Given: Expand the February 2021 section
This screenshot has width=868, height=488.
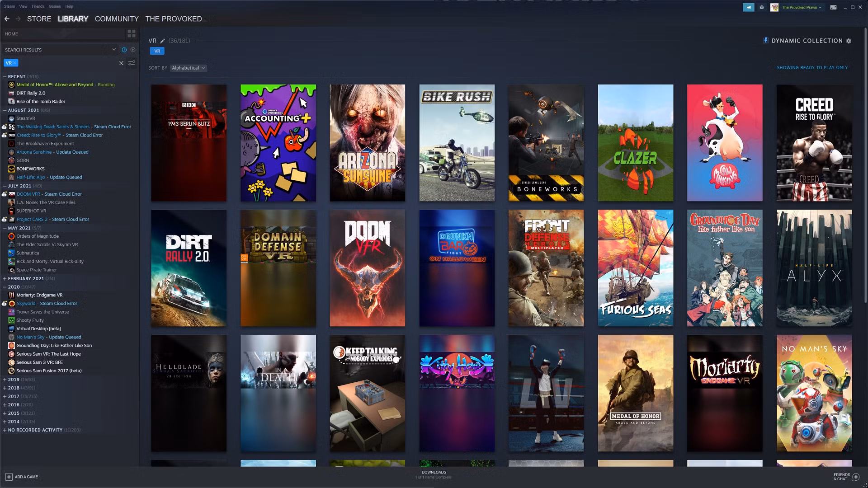Looking at the screenshot, I should tap(5, 279).
